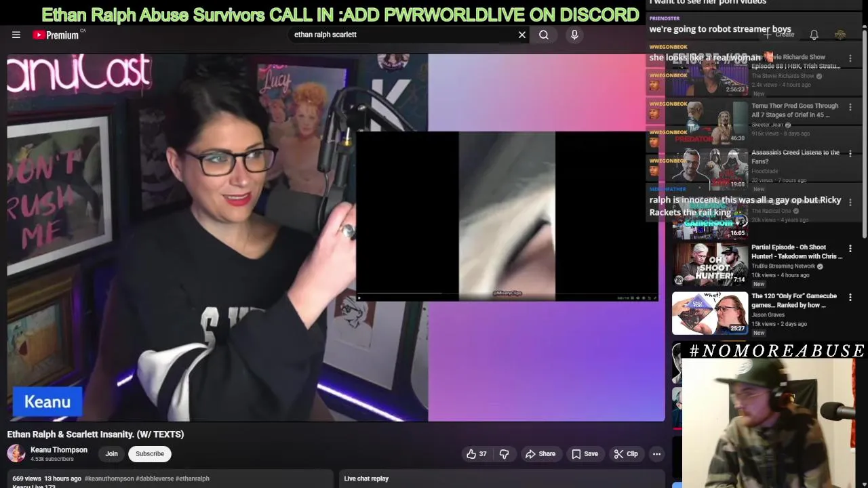Open more actions ellipsis under video
The height and width of the screenshot is (488, 868).
click(x=656, y=454)
